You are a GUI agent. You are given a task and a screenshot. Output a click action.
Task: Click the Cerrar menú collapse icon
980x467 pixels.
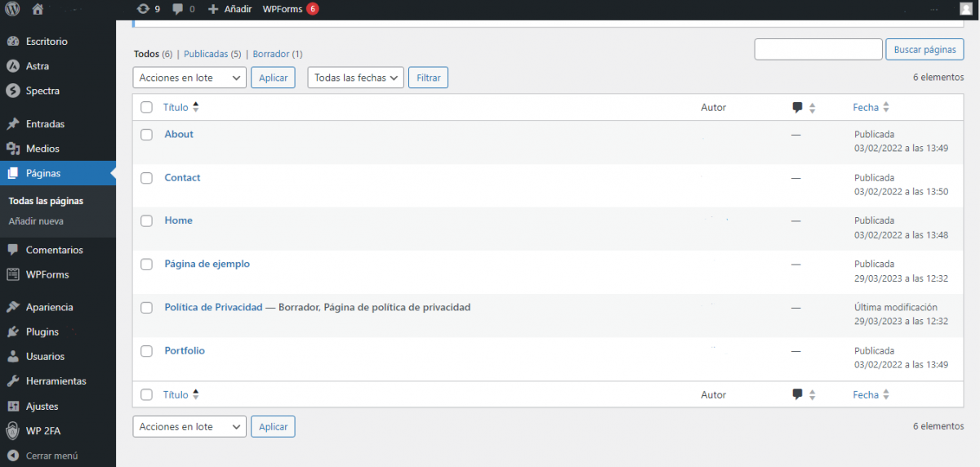pos(12,456)
